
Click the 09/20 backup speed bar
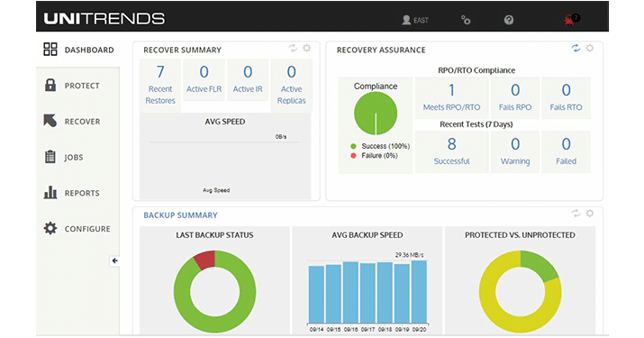(419, 291)
